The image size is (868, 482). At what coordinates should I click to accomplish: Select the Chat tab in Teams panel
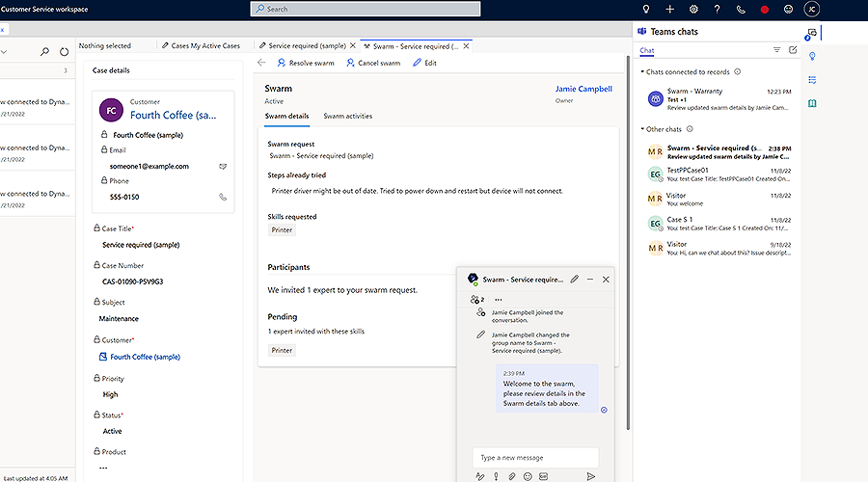[x=646, y=50]
